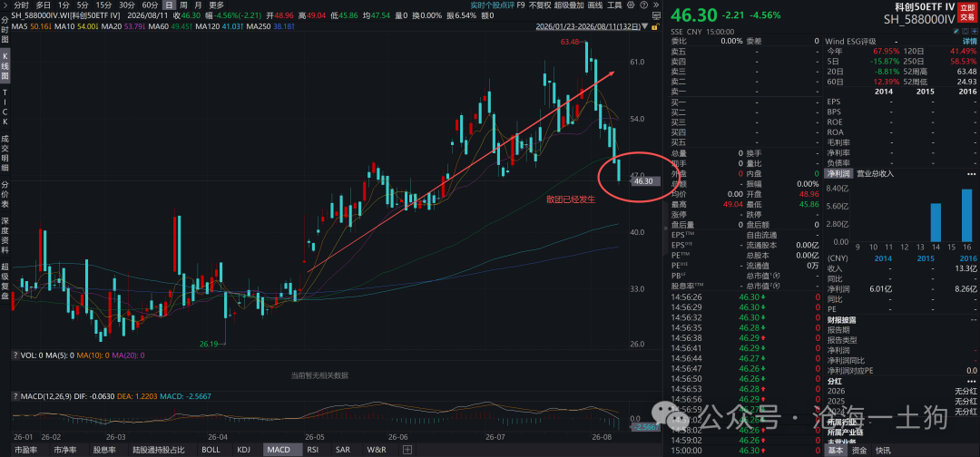Open the 深度资料 sidebar view

5,236
